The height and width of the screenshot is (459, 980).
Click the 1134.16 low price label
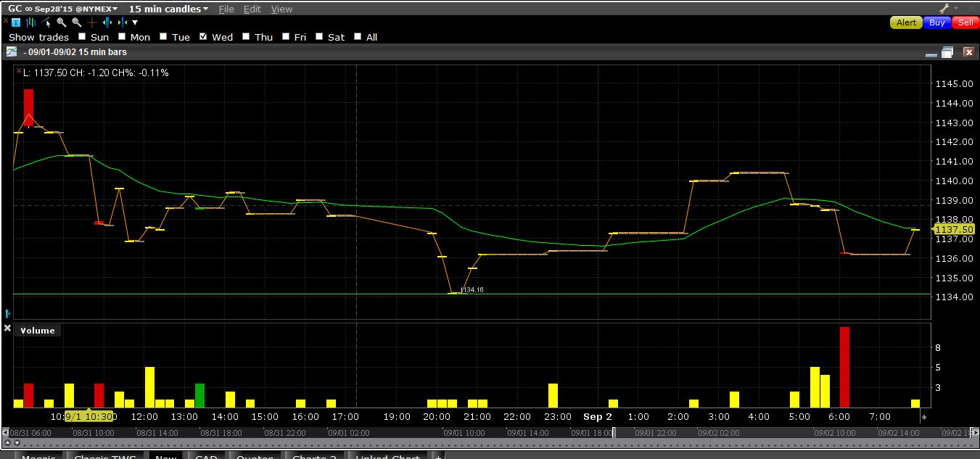pos(472,290)
